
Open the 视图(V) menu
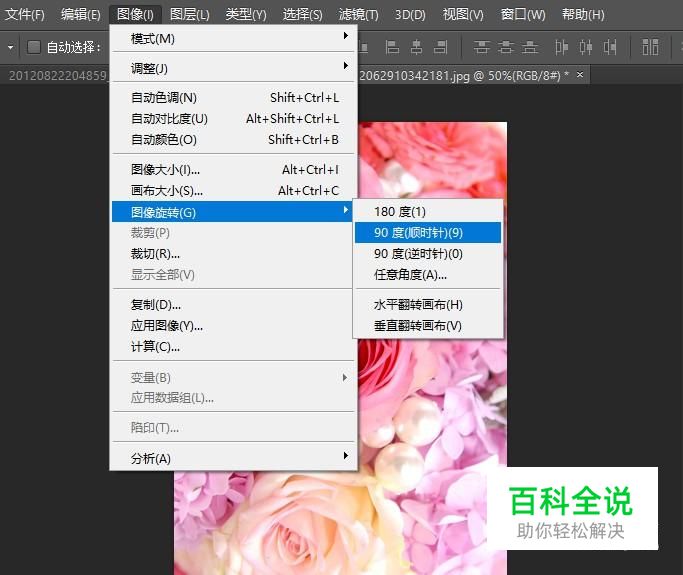(x=463, y=15)
